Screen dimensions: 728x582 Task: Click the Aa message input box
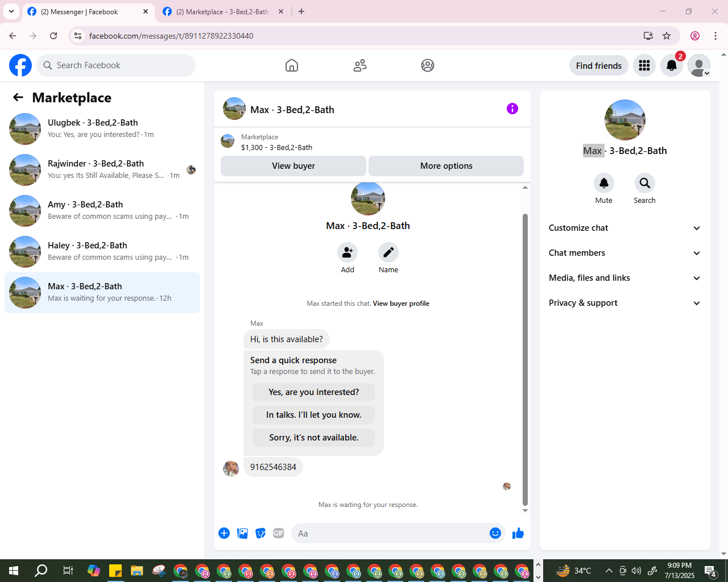(x=390, y=533)
